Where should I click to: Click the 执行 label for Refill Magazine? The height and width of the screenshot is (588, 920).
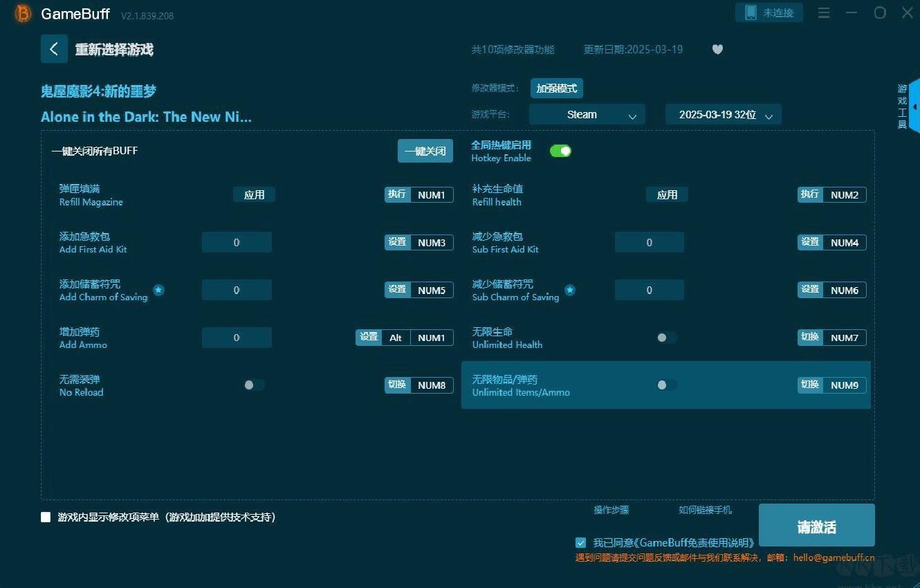[x=397, y=194]
